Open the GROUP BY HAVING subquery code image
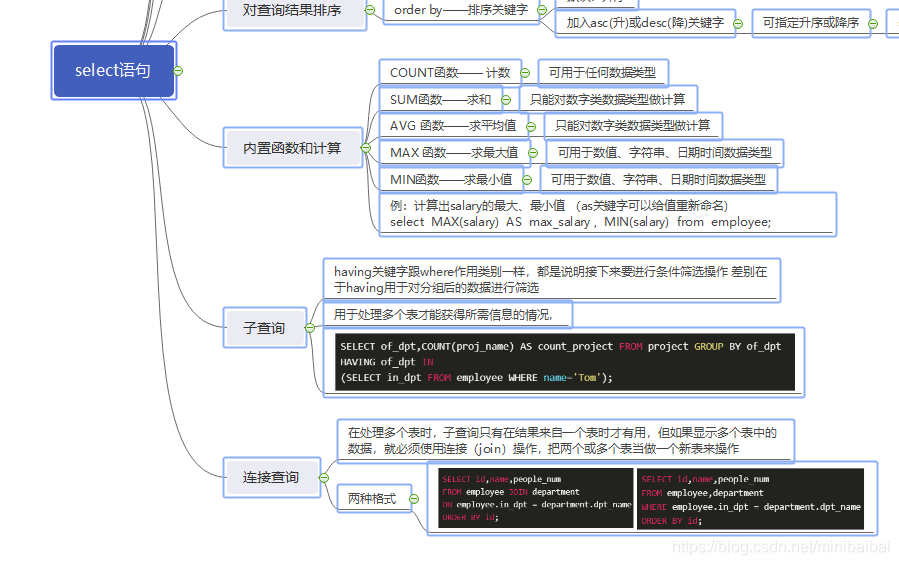This screenshot has width=899, height=565. click(565, 363)
